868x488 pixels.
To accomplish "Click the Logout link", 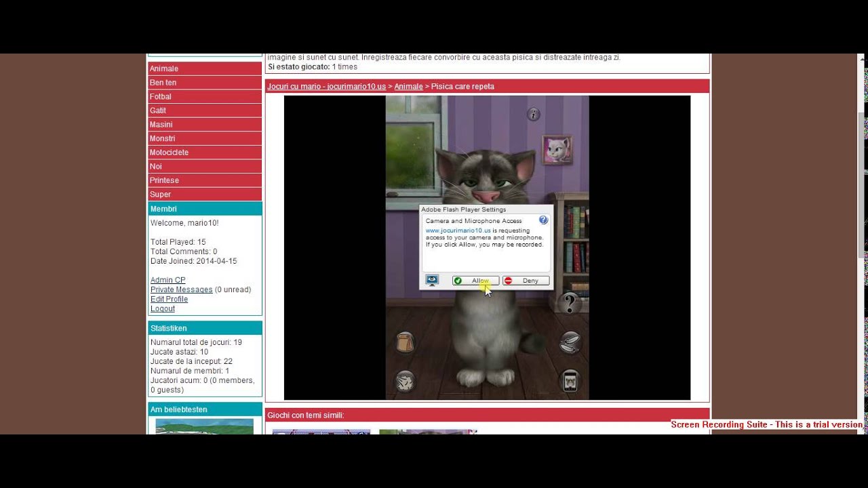I will tap(163, 308).
